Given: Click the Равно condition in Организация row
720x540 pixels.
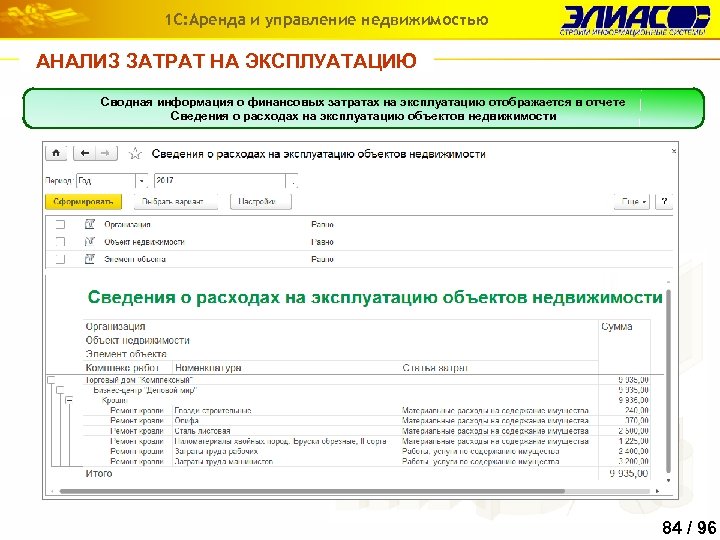Looking at the screenshot, I should pos(322,225).
